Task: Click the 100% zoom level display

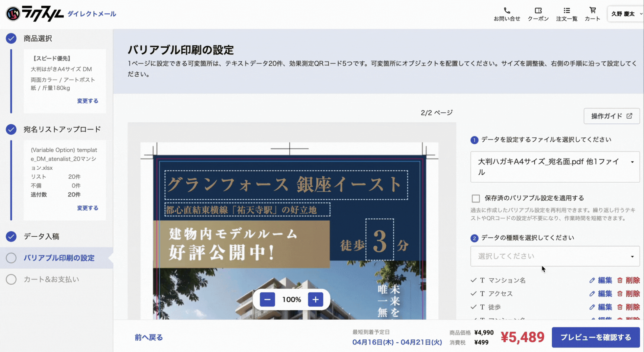Action: pyautogui.click(x=292, y=300)
